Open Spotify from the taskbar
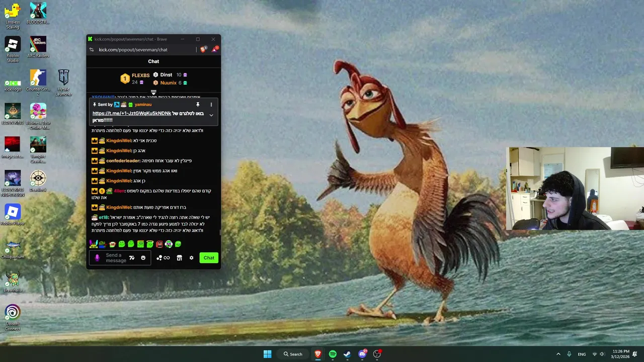 click(333, 354)
